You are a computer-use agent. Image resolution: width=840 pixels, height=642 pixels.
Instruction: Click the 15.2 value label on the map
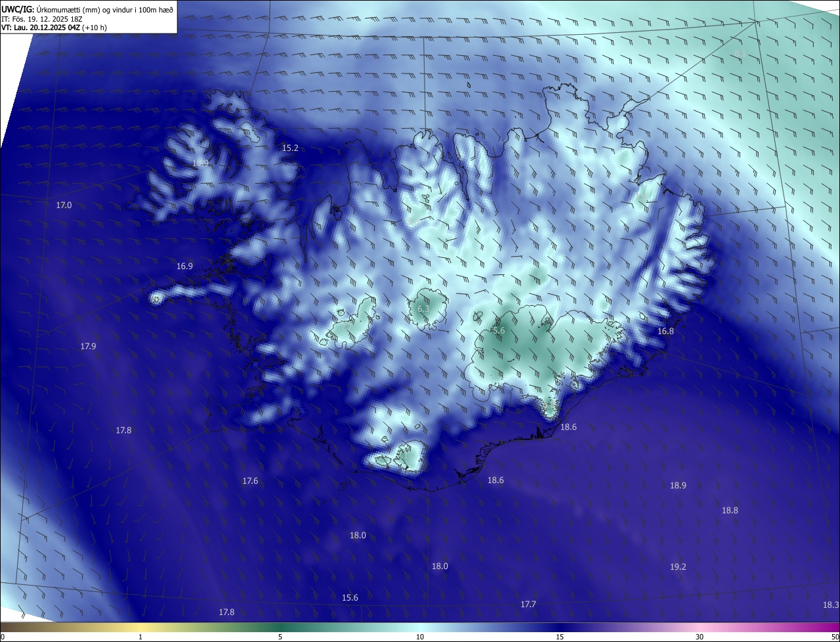(x=290, y=148)
